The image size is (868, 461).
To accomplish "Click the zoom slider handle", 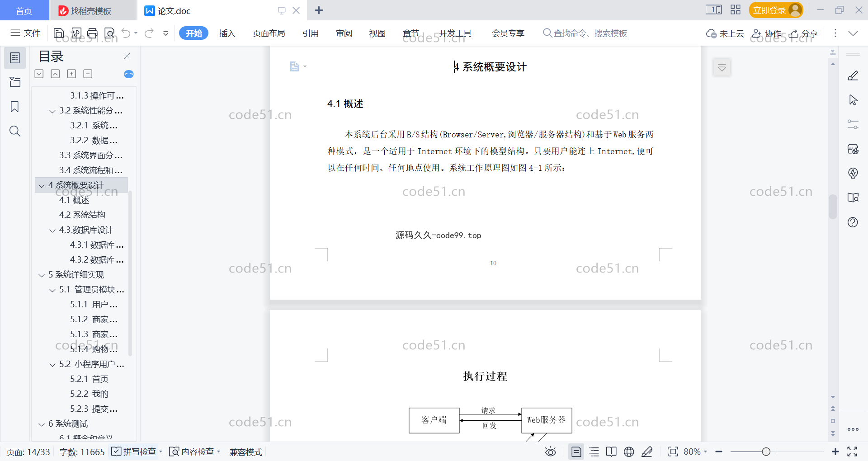I will [x=766, y=452].
